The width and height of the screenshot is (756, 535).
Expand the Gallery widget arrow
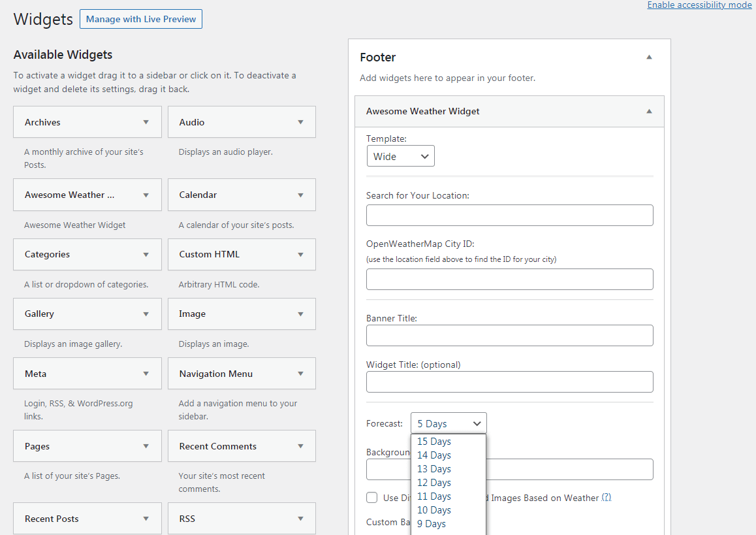point(146,314)
